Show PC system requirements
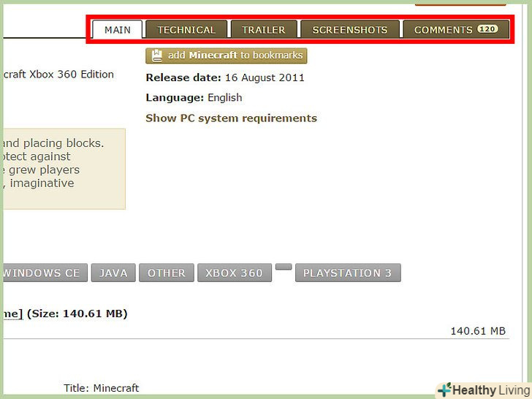The image size is (532, 399). [x=231, y=118]
